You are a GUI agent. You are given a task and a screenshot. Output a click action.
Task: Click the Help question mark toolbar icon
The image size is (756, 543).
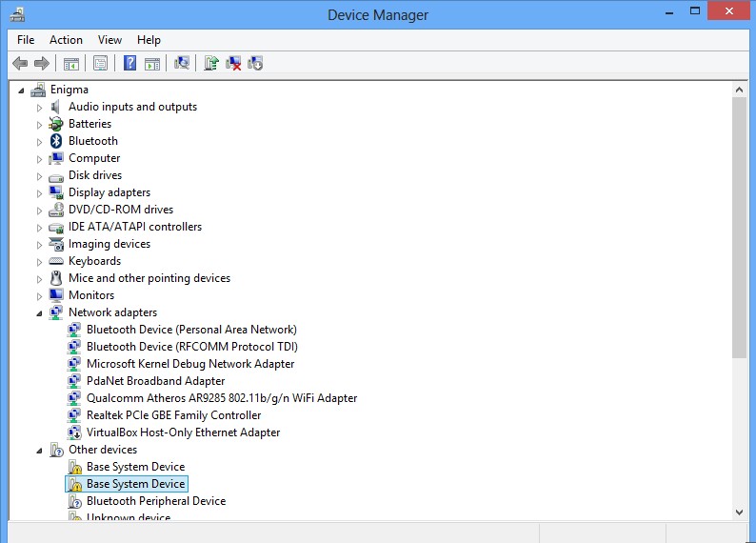pos(129,64)
